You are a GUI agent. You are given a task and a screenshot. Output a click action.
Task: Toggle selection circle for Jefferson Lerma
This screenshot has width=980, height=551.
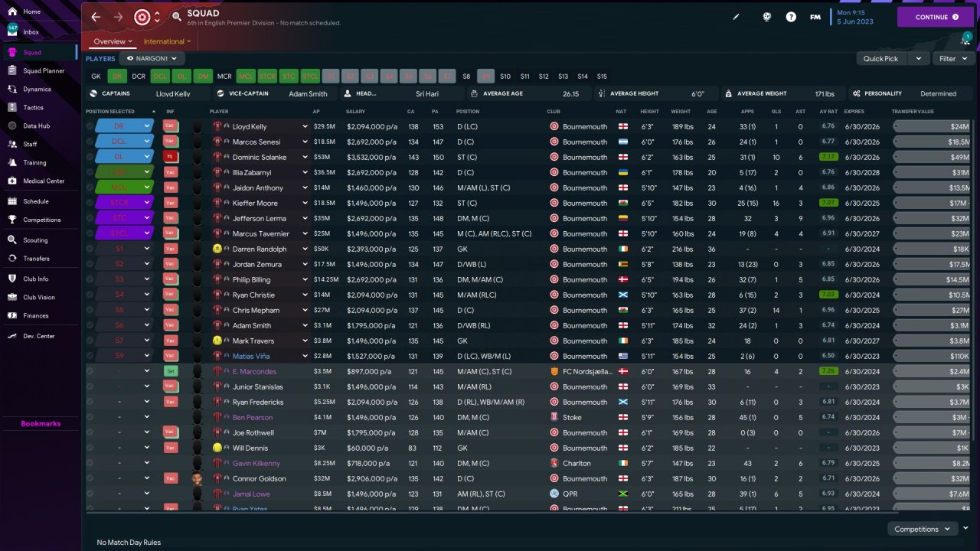tap(90, 218)
